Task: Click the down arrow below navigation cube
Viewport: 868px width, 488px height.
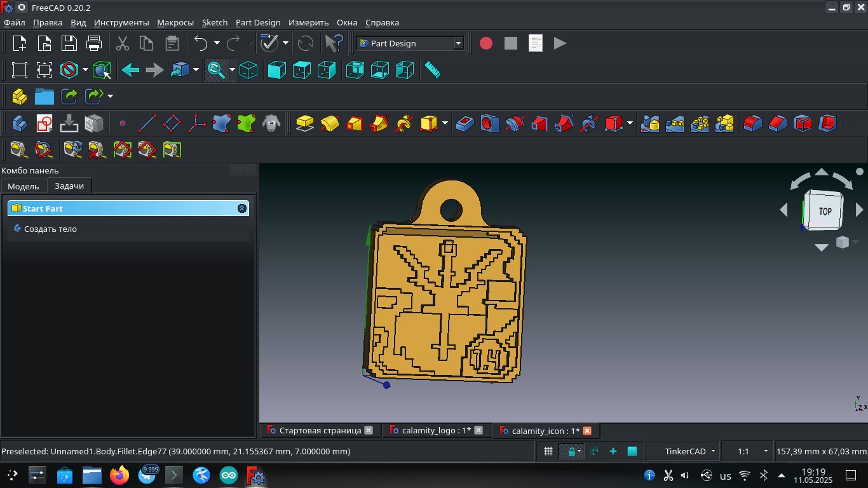Action: 822,247
